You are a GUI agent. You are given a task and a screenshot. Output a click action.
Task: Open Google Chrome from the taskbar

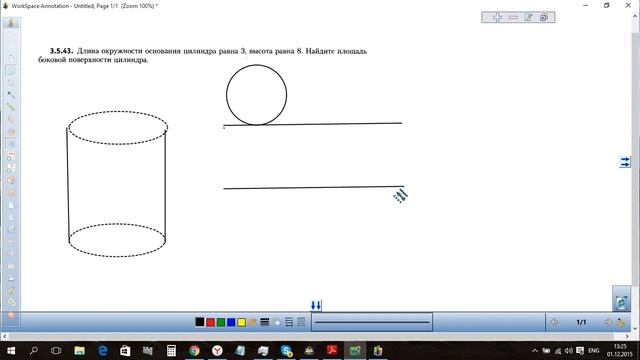click(x=194, y=351)
